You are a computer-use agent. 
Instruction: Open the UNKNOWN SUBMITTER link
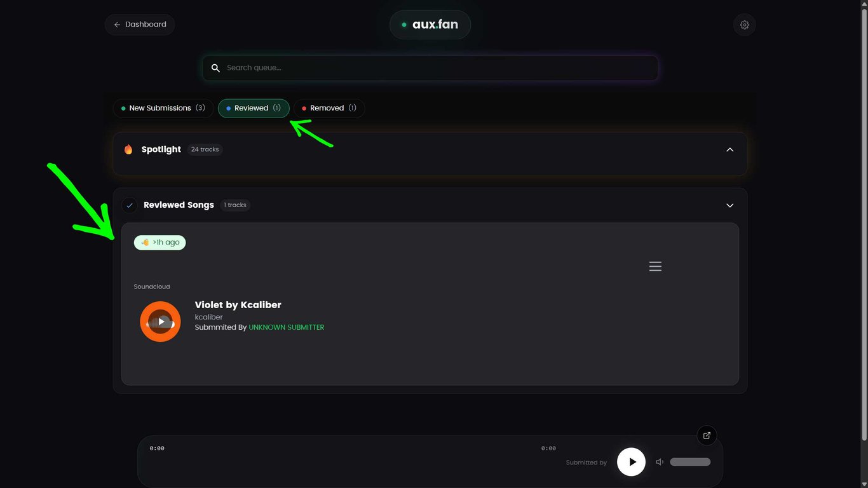(287, 327)
